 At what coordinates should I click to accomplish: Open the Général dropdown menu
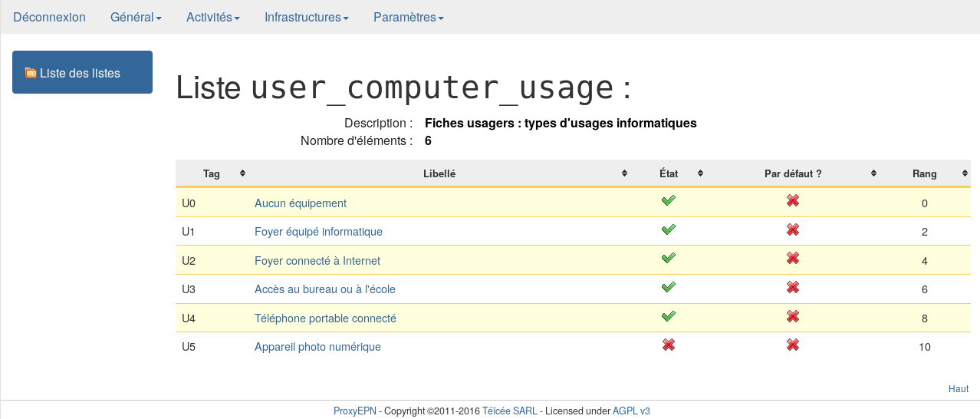(x=136, y=17)
